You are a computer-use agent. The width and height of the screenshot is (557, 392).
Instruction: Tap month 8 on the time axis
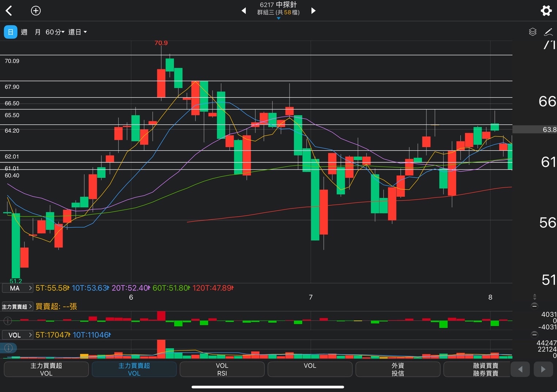pos(490,297)
